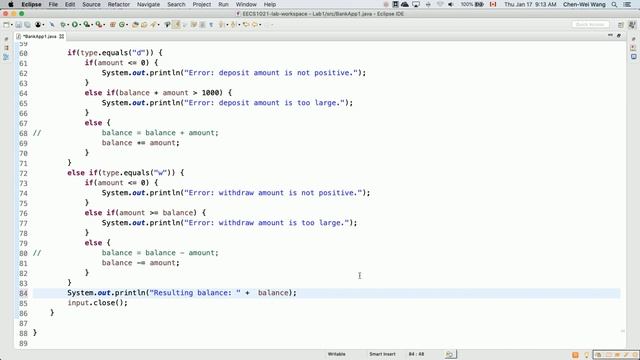Open the File menu
The image size is (640, 360).
(53, 4)
